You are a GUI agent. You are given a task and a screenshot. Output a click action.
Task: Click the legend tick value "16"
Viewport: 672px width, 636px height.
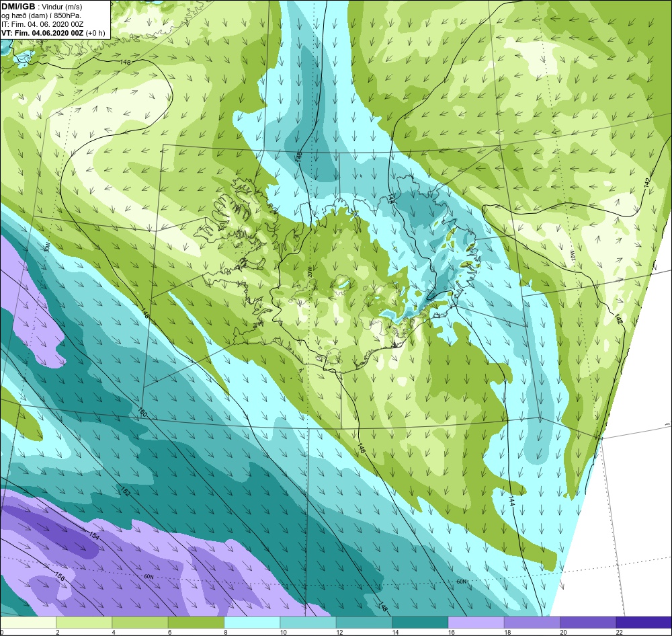[x=452, y=632]
